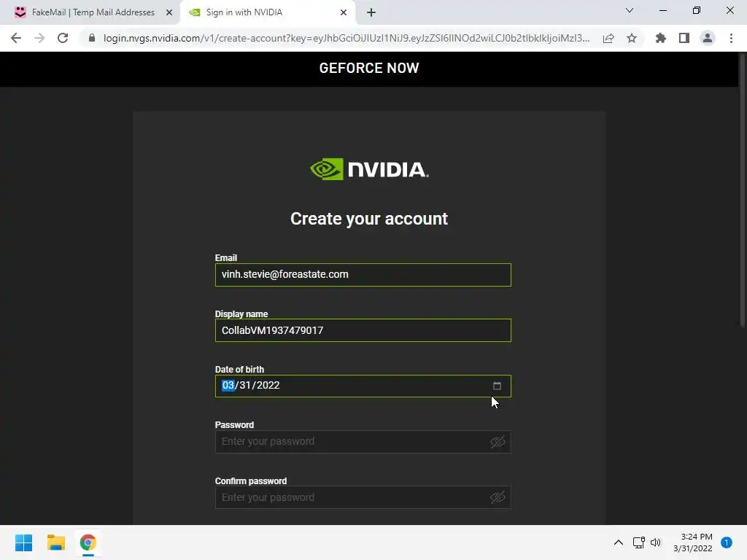The height and width of the screenshot is (560, 747).
Task: Toggle Password field visibility eye
Action: [498, 442]
